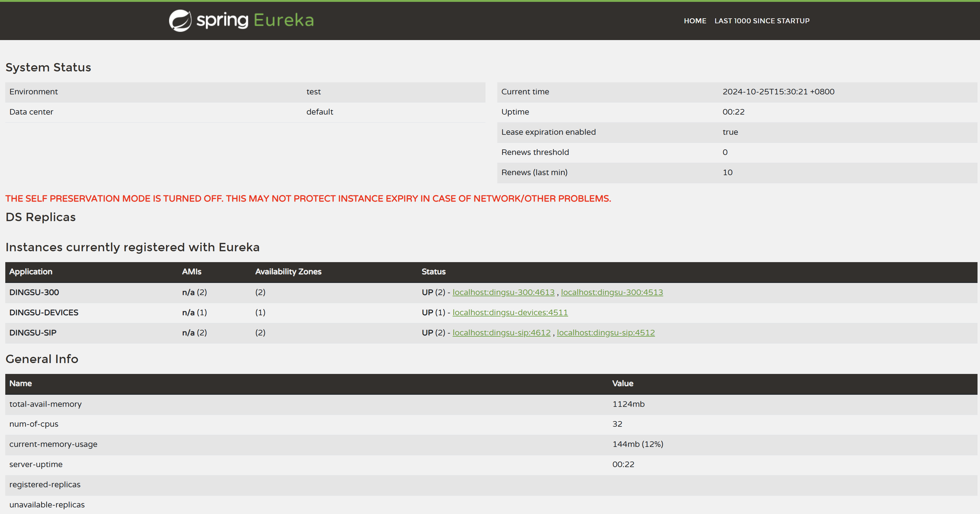The height and width of the screenshot is (514, 980).
Task: Click the System Status heading
Action: (48, 67)
